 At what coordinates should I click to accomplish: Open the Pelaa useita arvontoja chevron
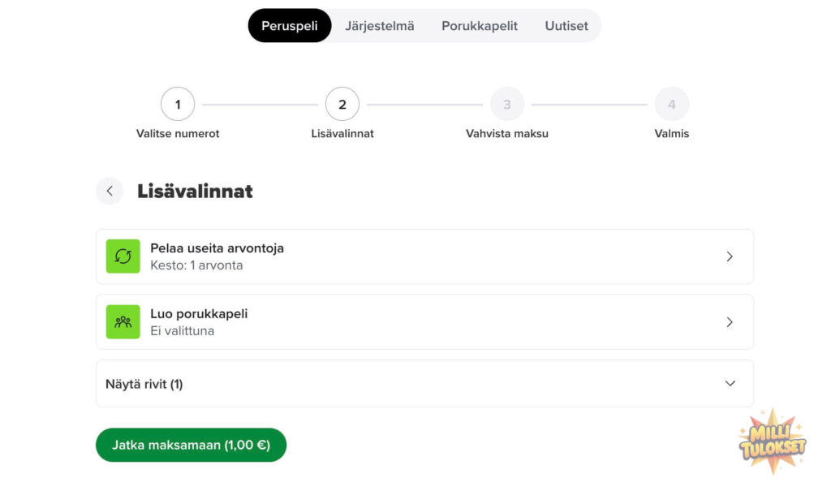click(729, 256)
